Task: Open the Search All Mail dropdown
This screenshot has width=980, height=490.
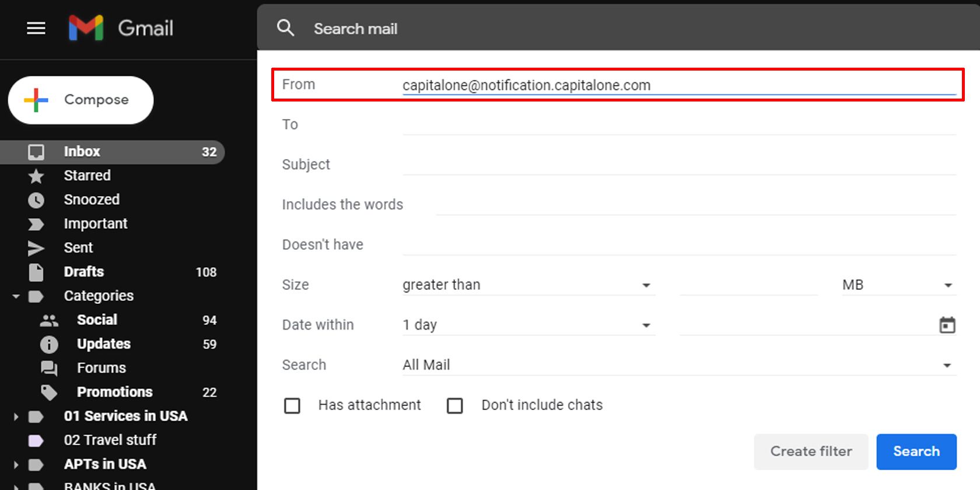Action: [x=680, y=365]
